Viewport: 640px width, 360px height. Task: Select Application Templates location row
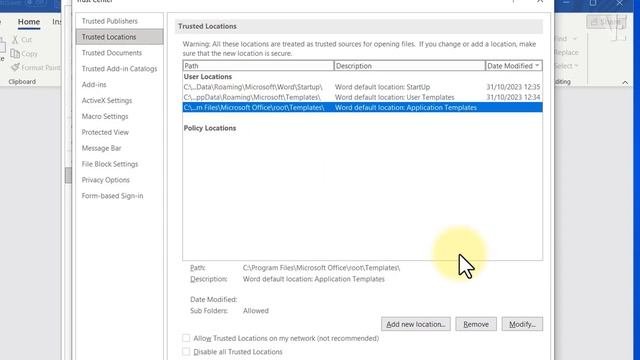(x=362, y=107)
